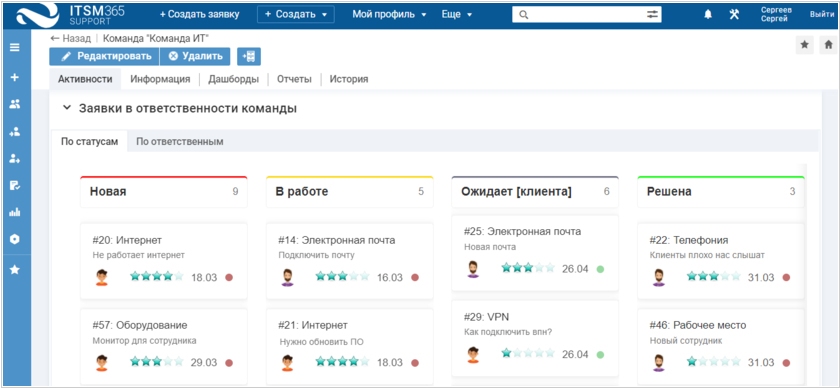Click the Ожидает [клиента] column header
Viewport: 840px width, 388px height.
point(535,191)
